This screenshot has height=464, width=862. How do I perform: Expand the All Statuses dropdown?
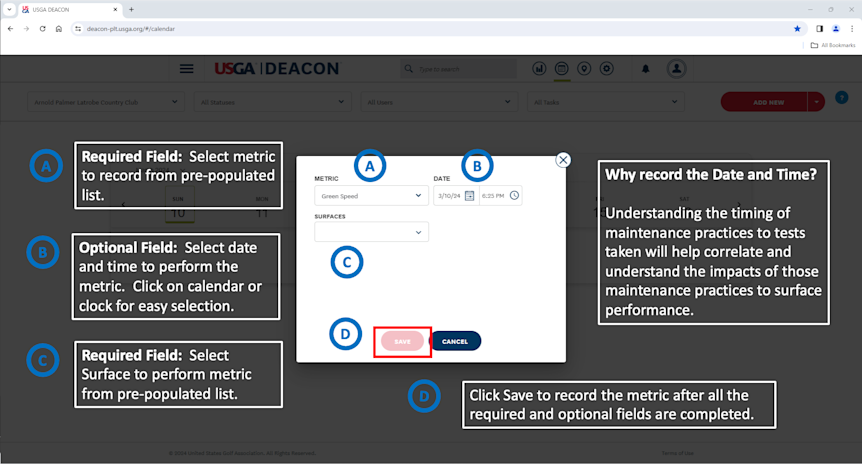pos(273,102)
